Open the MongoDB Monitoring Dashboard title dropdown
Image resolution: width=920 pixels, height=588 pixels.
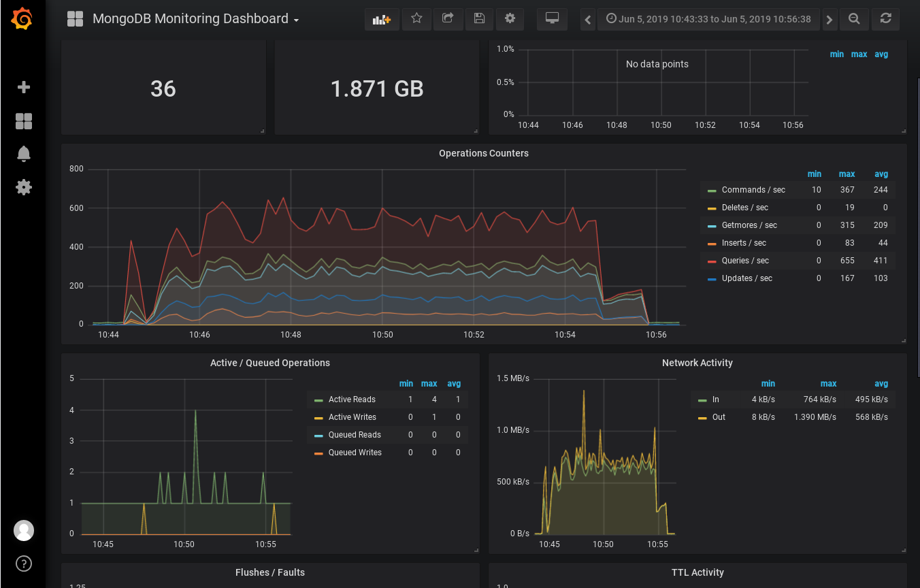click(x=196, y=19)
